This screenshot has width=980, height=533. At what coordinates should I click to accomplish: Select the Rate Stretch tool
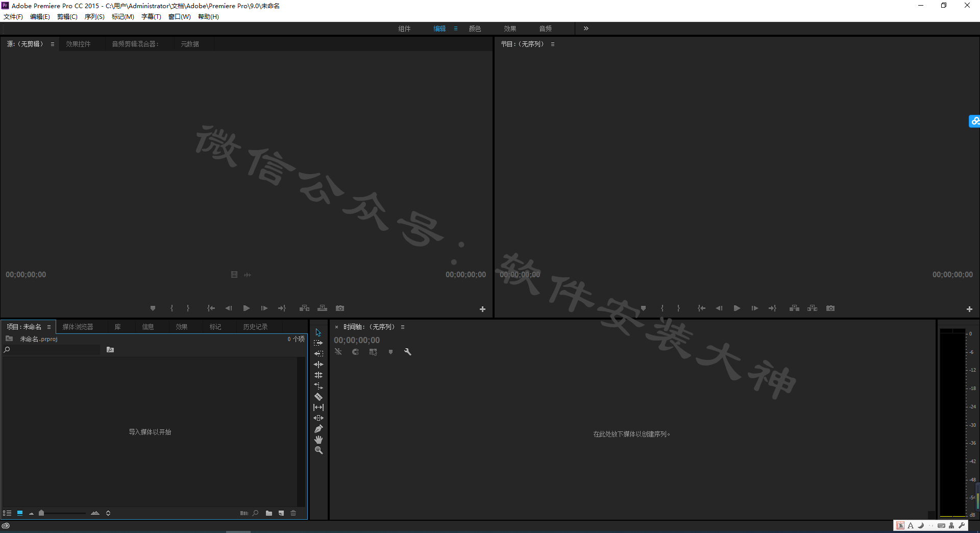coord(318,386)
